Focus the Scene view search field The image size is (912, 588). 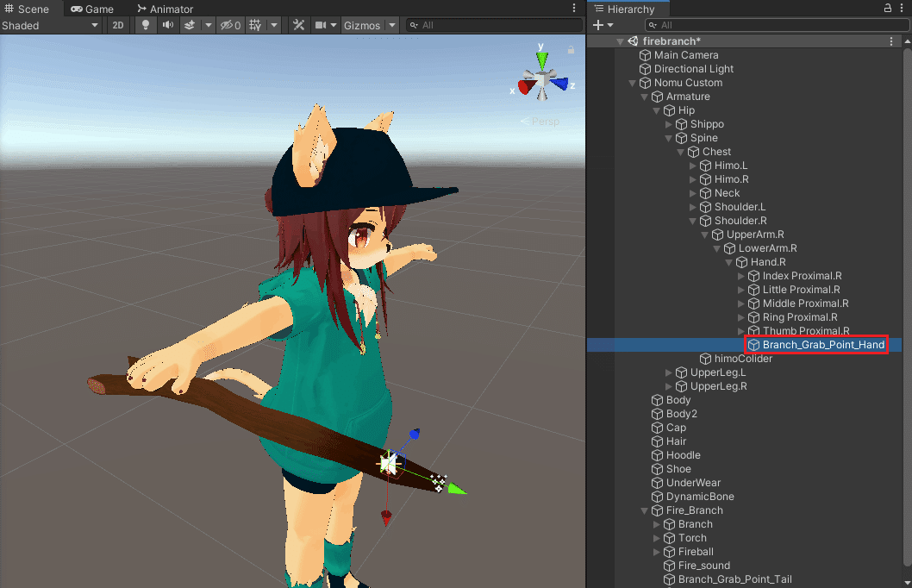495,25
